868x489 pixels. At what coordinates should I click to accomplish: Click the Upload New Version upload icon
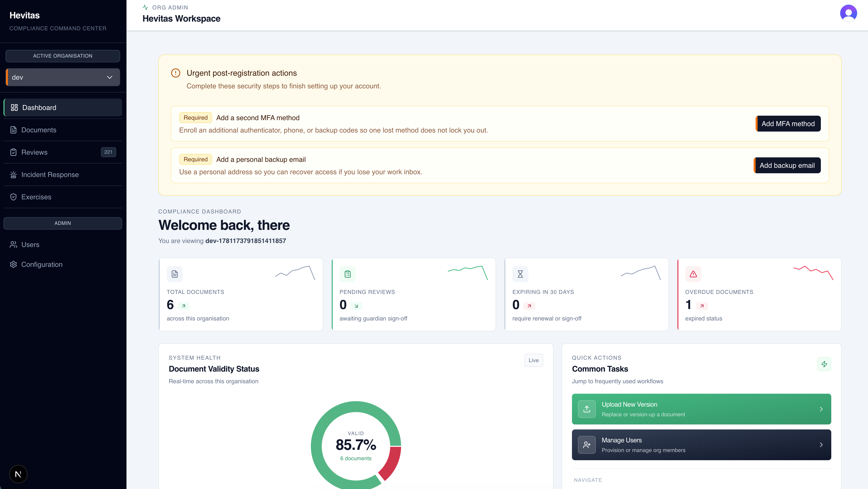point(587,409)
